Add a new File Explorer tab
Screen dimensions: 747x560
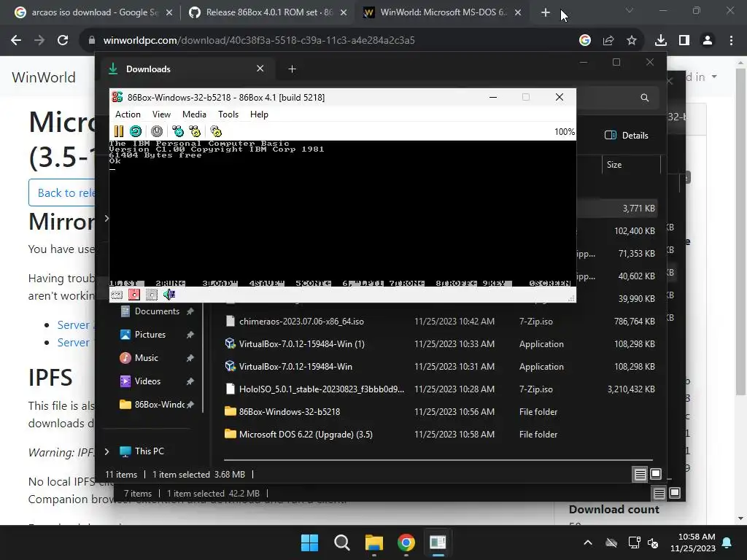coord(292,69)
